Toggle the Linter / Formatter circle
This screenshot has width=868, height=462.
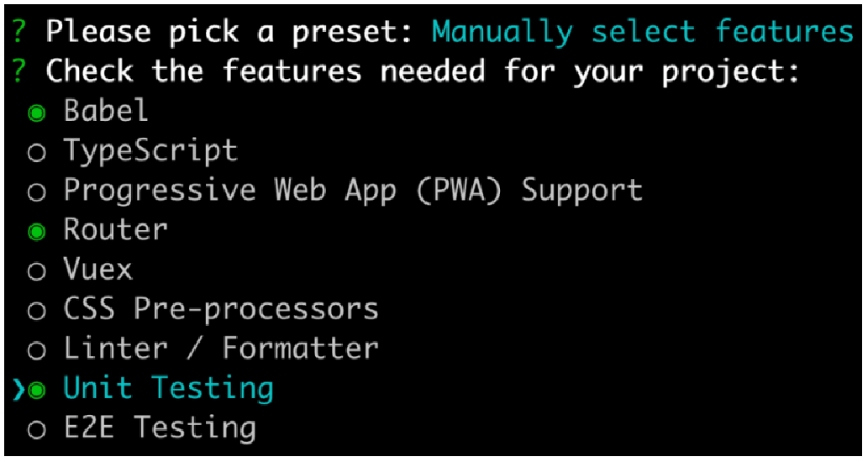coord(36,351)
